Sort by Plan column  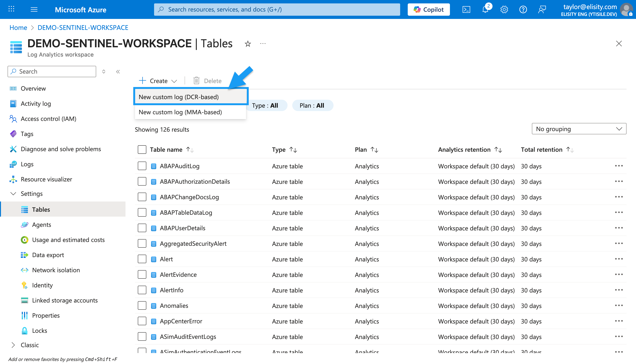(x=374, y=149)
